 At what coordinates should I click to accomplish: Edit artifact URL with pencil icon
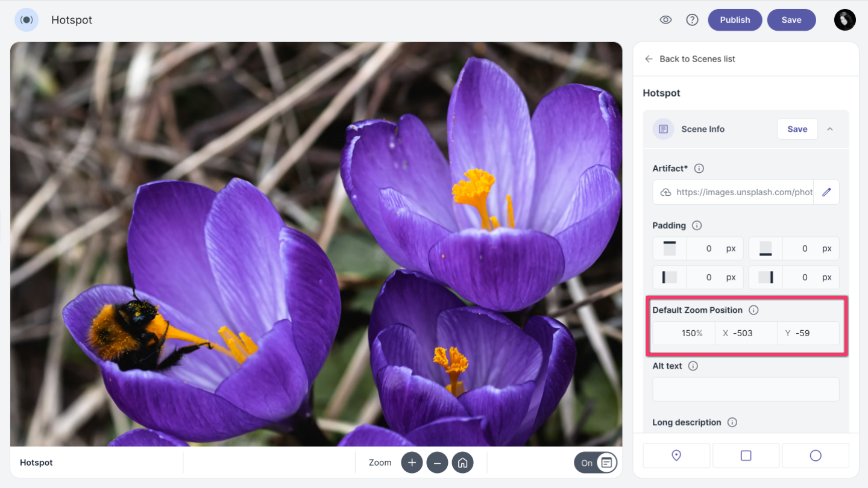pyautogui.click(x=826, y=192)
